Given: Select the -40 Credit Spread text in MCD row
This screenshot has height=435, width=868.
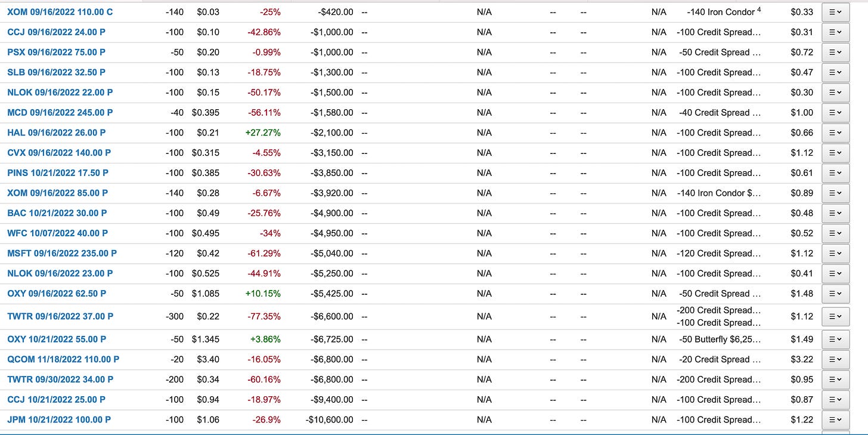Looking at the screenshot, I should click(720, 113).
